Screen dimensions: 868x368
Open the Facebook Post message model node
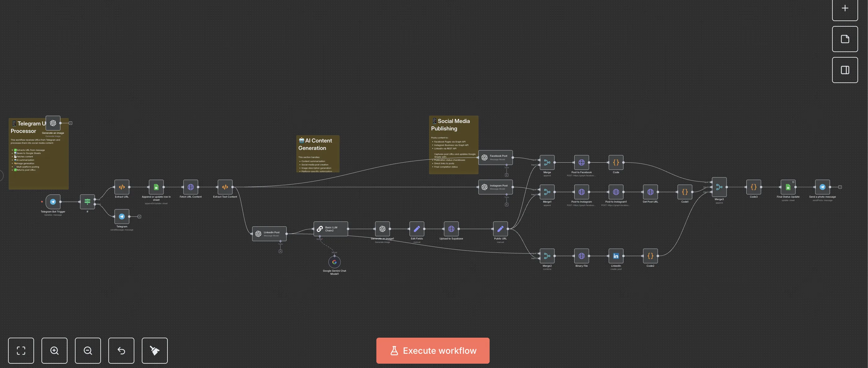click(x=495, y=158)
